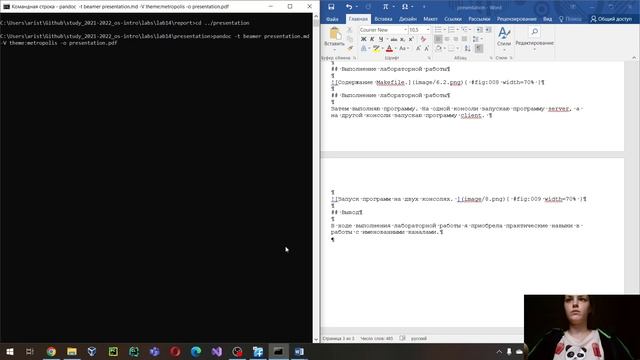Open File Explorer from the taskbar
The width and height of the screenshot is (640, 360).
click(x=72, y=351)
